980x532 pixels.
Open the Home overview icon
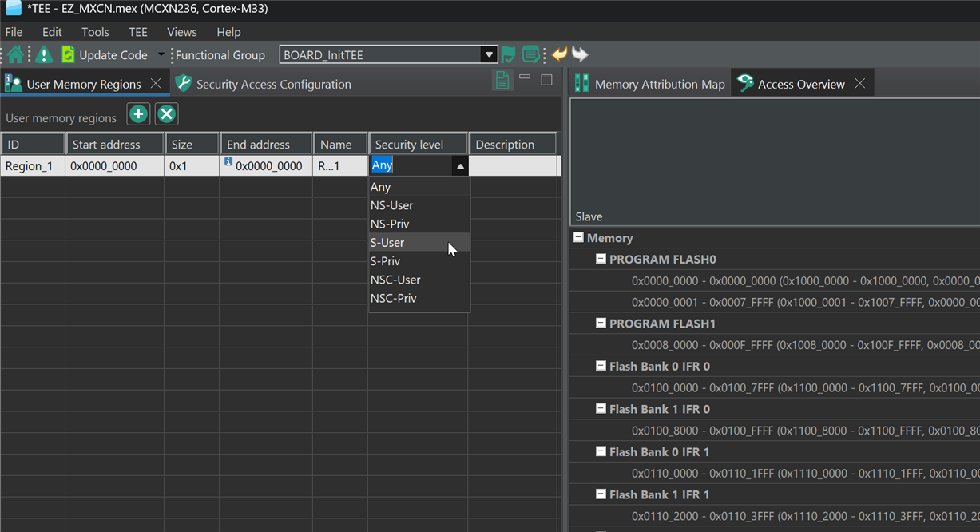point(15,54)
